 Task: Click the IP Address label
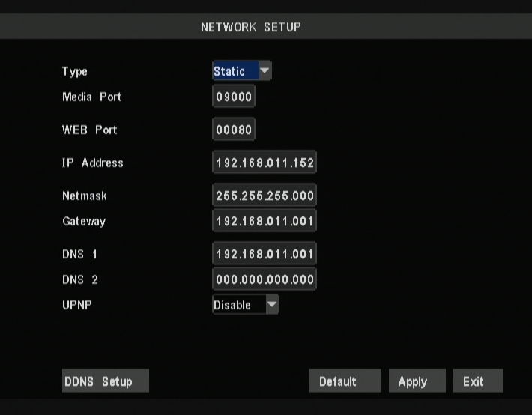pyautogui.click(x=92, y=163)
